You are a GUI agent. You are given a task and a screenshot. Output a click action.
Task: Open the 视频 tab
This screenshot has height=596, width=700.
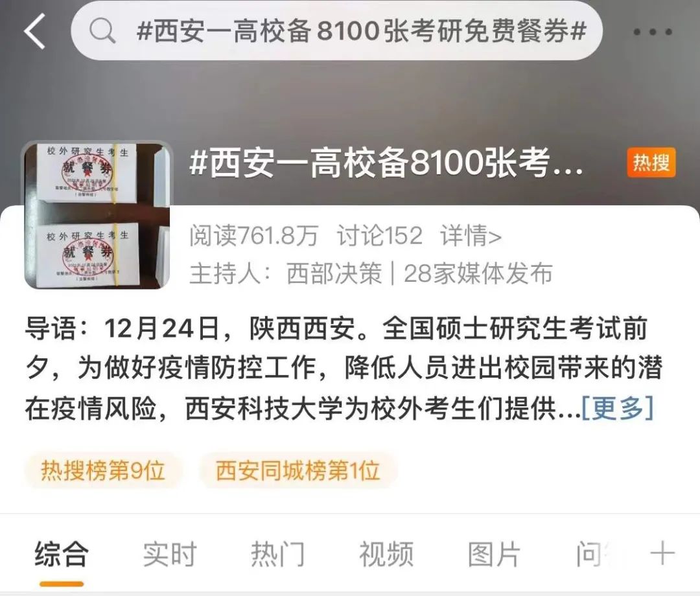pyautogui.click(x=386, y=554)
